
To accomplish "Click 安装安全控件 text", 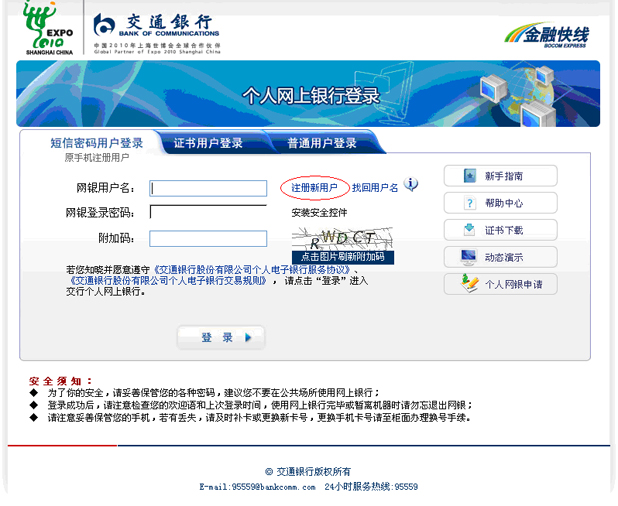I will click(319, 212).
